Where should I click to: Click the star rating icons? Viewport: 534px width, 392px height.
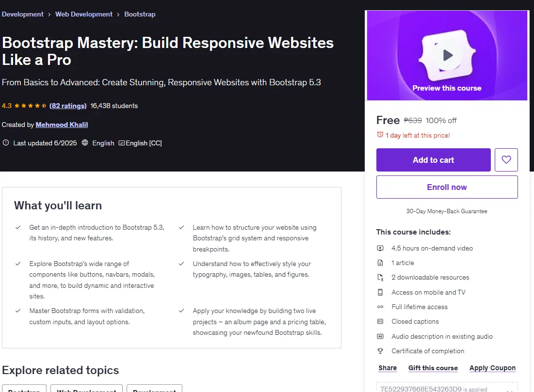tap(30, 106)
